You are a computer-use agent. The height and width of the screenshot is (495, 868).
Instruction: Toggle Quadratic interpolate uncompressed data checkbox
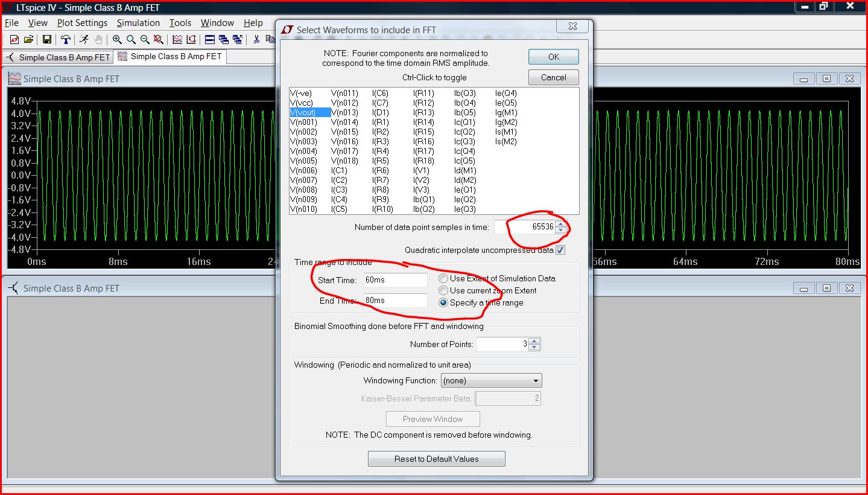[560, 250]
